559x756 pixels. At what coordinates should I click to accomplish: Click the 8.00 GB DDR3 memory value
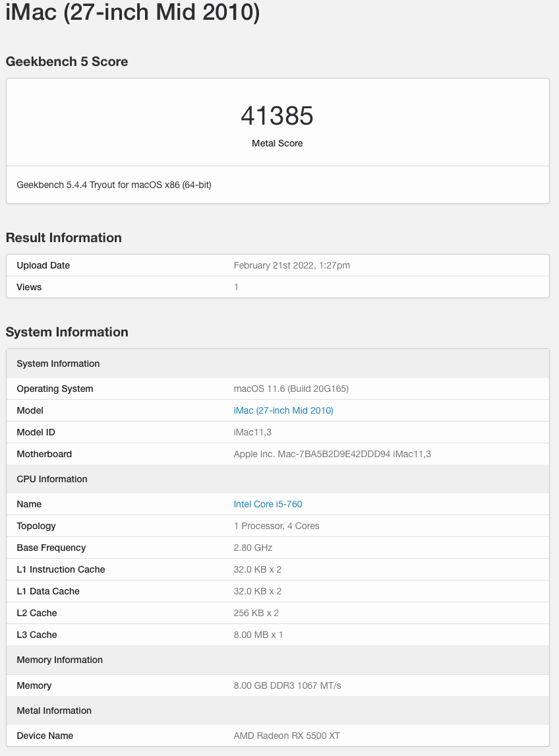click(x=287, y=685)
